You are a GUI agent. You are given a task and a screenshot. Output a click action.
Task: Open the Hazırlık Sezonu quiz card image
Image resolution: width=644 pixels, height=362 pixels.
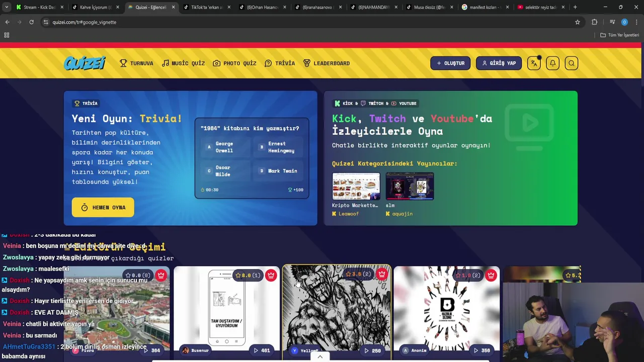pyautogui.click(x=447, y=309)
